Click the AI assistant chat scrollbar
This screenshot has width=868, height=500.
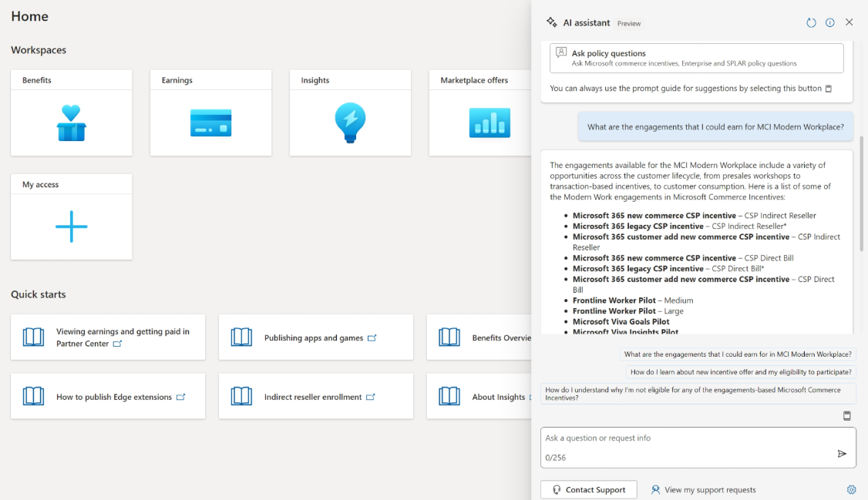pos(861,193)
